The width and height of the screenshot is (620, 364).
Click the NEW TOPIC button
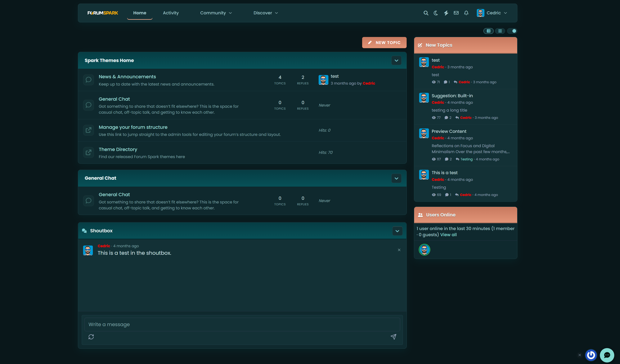tap(384, 42)
